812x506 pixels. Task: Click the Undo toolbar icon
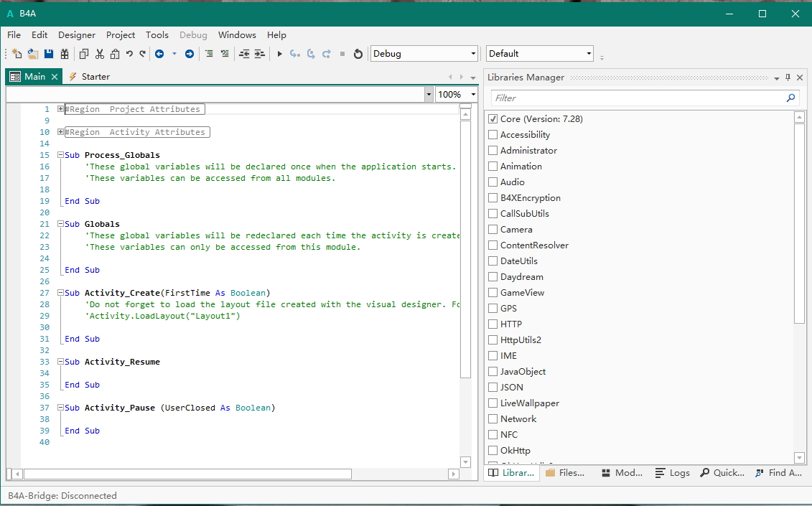pos(129,54)
